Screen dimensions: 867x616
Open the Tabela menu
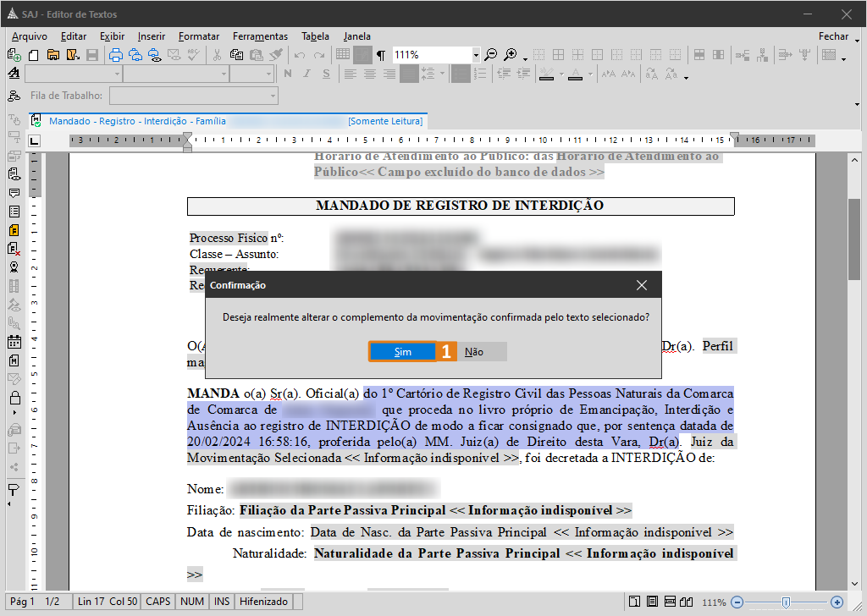(x=315, y=36)
